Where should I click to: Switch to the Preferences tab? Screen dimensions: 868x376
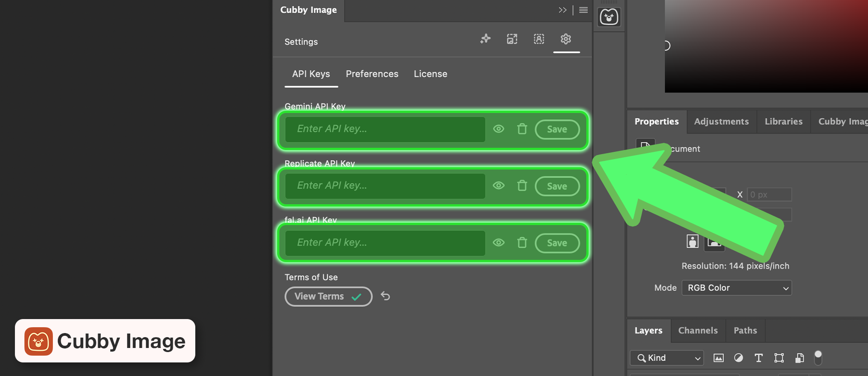coord(372,74)
